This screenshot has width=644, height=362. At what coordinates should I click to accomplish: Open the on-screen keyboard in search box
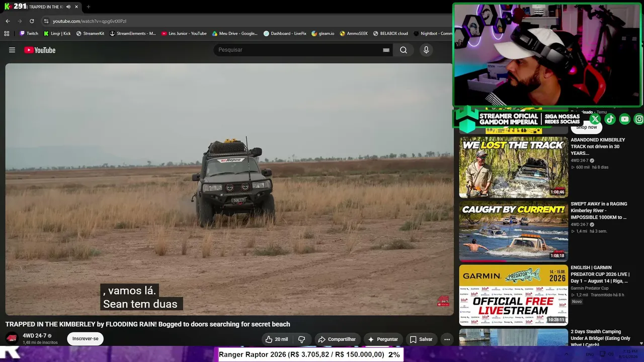386,50
